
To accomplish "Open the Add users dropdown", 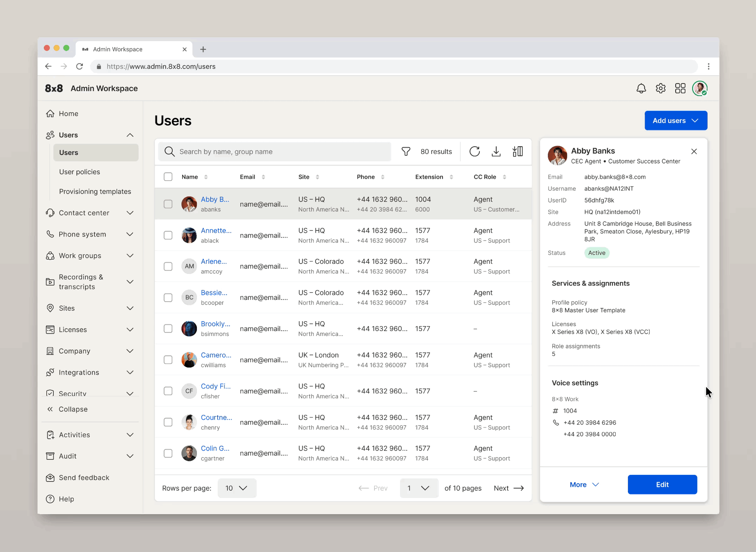I will [675, 121].
